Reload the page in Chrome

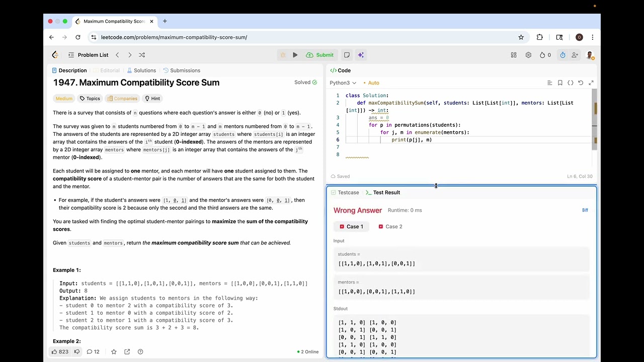pyautogui.click(x=77, y=37)
